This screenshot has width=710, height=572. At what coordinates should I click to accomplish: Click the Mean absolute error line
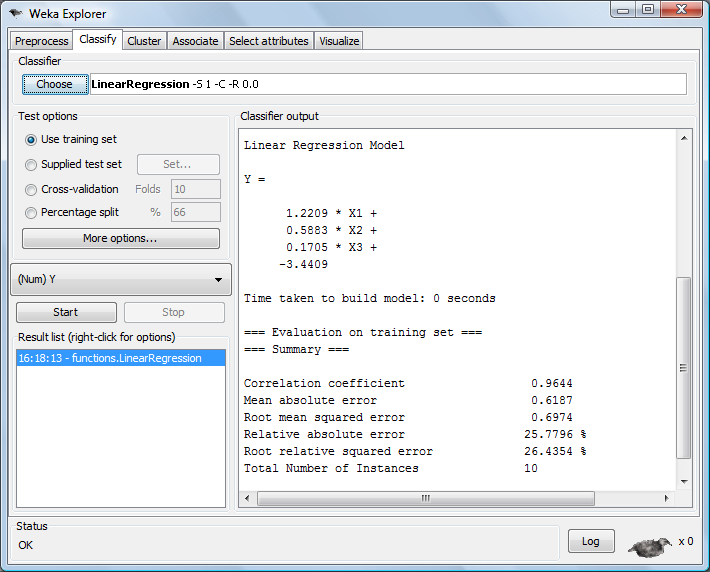408,400
